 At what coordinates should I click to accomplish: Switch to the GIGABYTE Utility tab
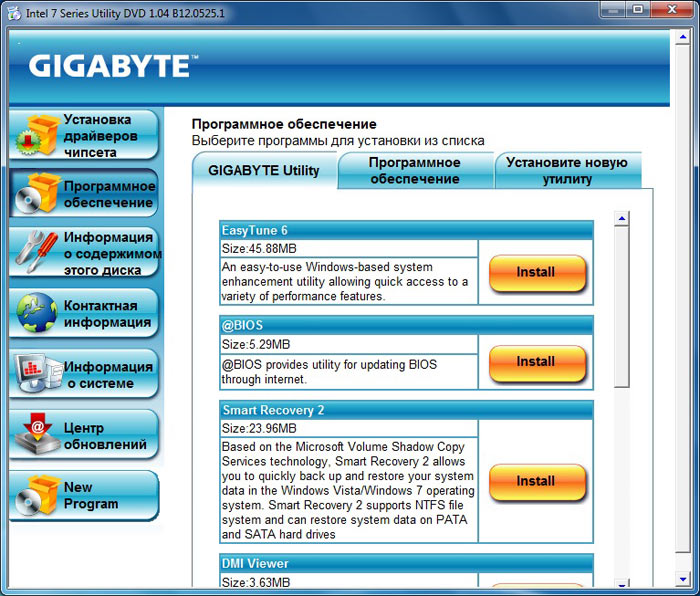click(x=264, y=171)
